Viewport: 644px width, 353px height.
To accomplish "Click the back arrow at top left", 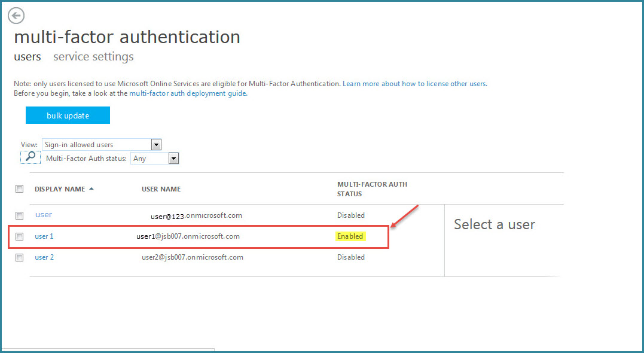I will click(16, 16).
